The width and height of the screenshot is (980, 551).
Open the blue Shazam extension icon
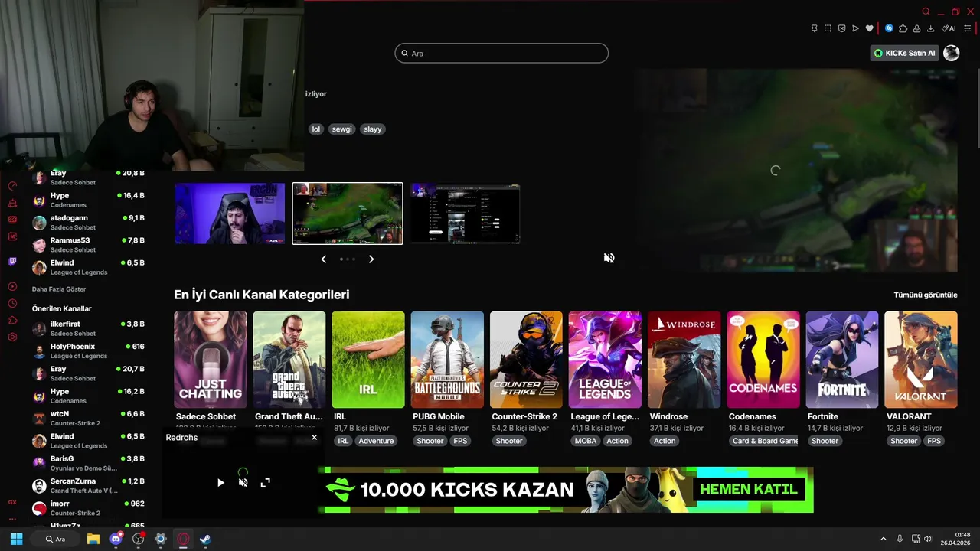coord(889,28)
